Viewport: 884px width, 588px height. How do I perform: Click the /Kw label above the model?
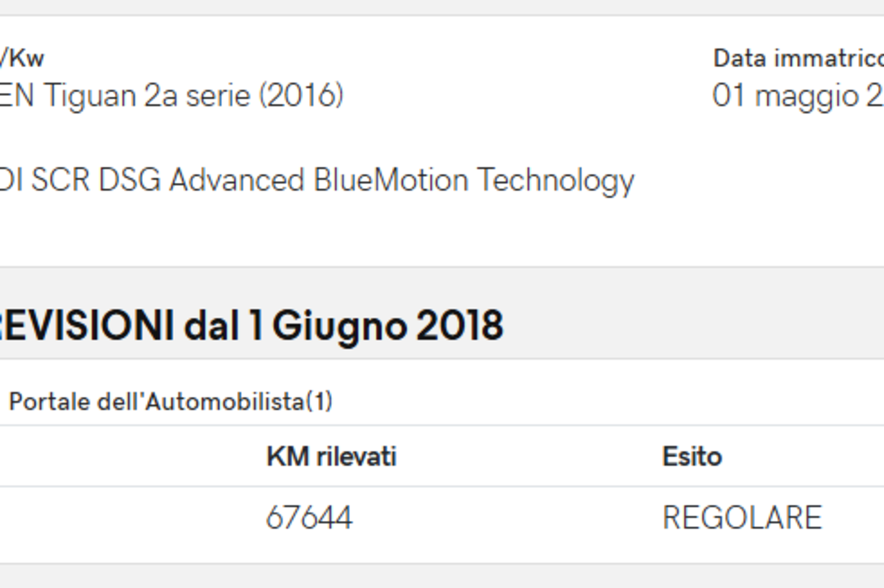22,58
